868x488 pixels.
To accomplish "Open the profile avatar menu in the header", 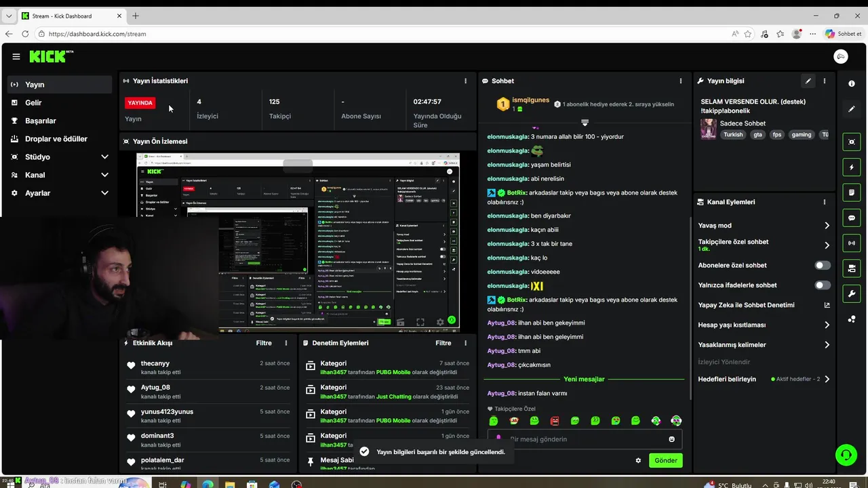I will pos(840,57).
